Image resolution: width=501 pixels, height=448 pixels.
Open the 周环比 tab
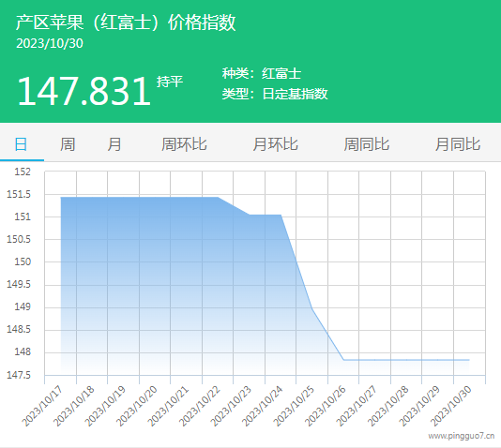point(184,144)
